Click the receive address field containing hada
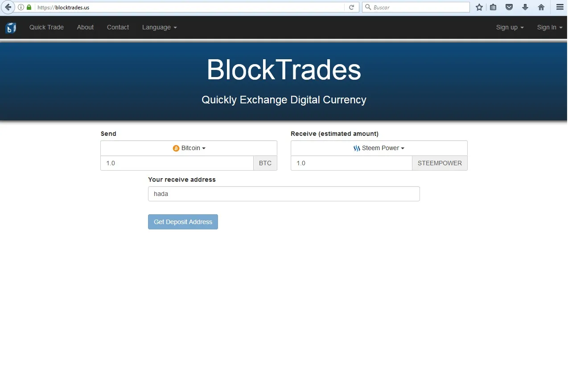 coord(284,194)
